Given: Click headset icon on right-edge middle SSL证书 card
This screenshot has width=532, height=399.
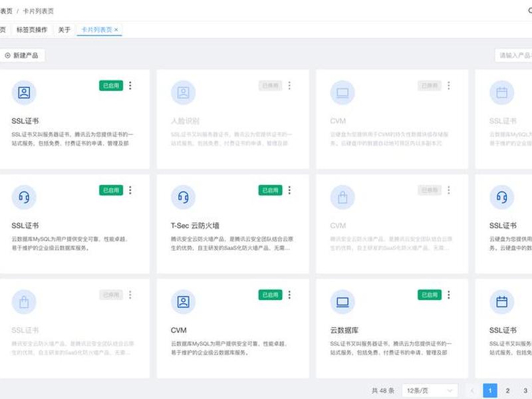Looking at the screenshot, I should (502, 197).
